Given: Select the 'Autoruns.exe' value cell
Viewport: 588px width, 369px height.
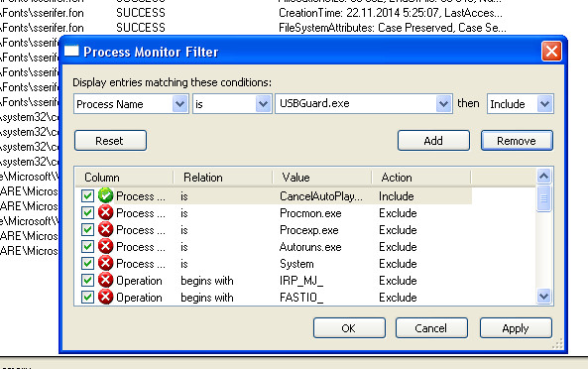Looking at the screenshot, I should point(310,247).
